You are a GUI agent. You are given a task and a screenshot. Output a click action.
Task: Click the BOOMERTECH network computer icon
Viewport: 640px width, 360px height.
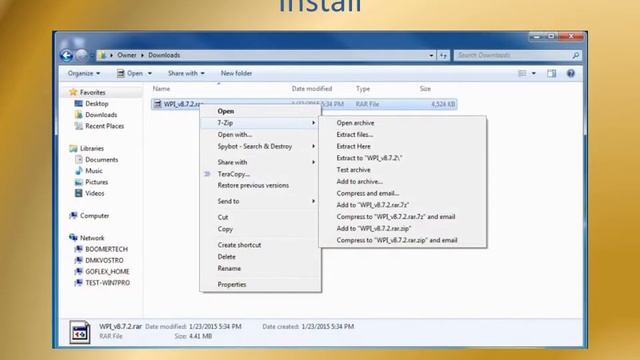[x=78, y=249]
